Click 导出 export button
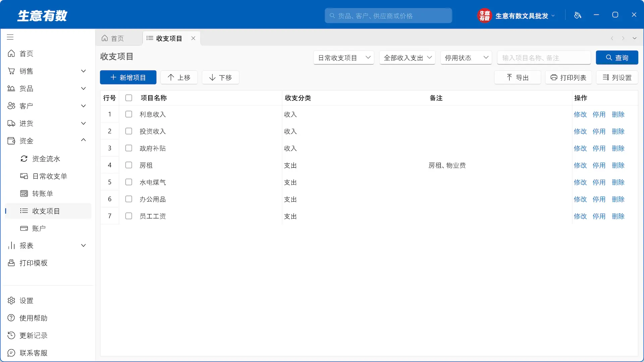Viewport: 644px width, 362px height. 518,77
